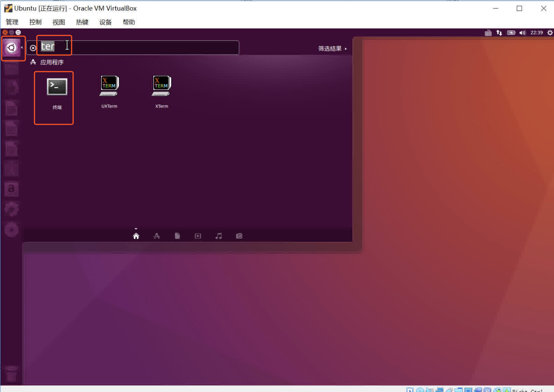Switch to the Photos lens
Viewport: 554px width, 392px height.
click(x=239, y=236)
